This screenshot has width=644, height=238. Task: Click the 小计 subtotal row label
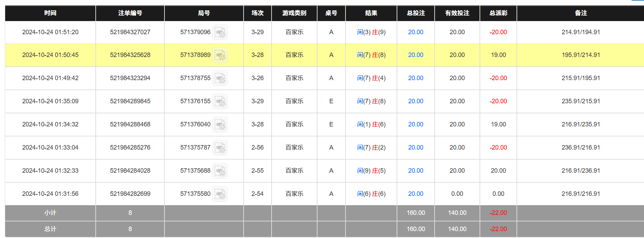(x=50, y=213)
